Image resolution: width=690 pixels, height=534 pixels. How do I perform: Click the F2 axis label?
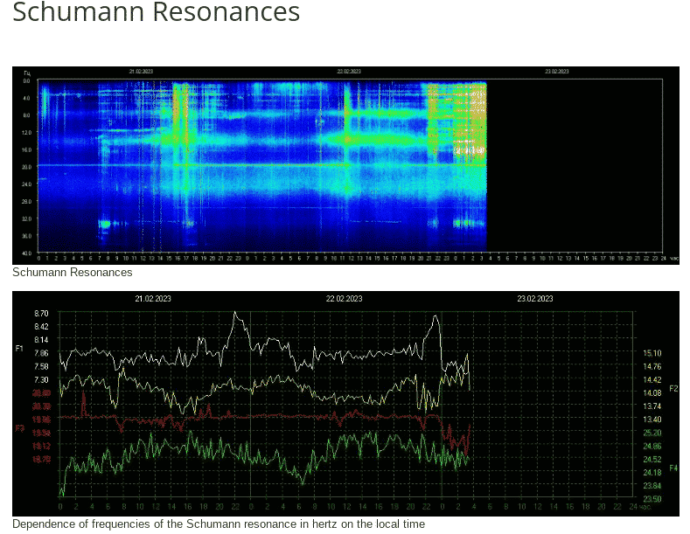tap(673, 388)
